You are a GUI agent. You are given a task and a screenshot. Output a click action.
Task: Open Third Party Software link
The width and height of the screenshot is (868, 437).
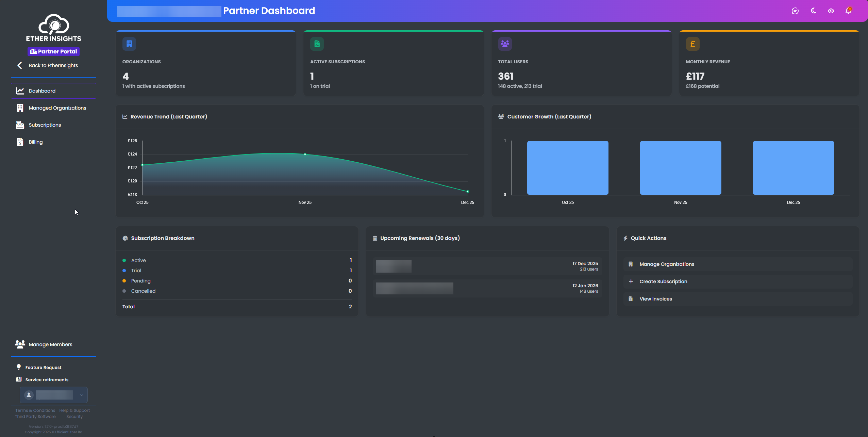35,417
